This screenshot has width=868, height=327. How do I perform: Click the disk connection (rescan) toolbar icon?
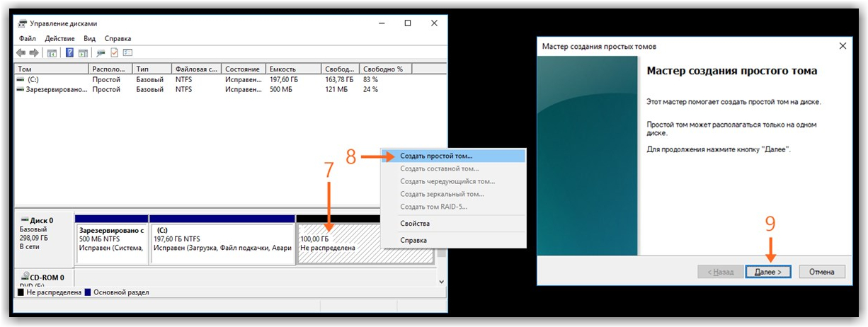tap(101, 53)
